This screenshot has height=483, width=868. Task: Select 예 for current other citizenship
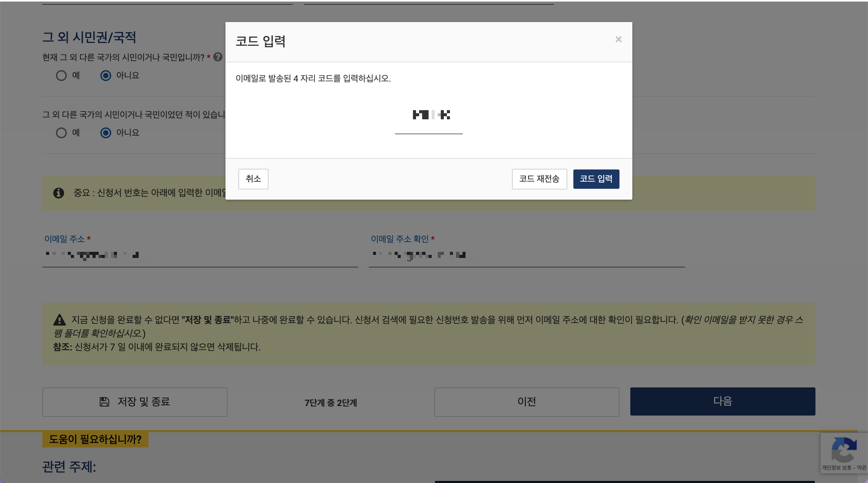(x=61, y=76)
